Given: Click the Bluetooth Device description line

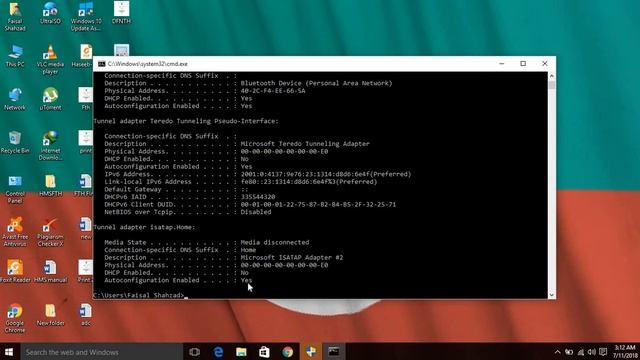Looking at the screenshot, I should pos(248,83).
